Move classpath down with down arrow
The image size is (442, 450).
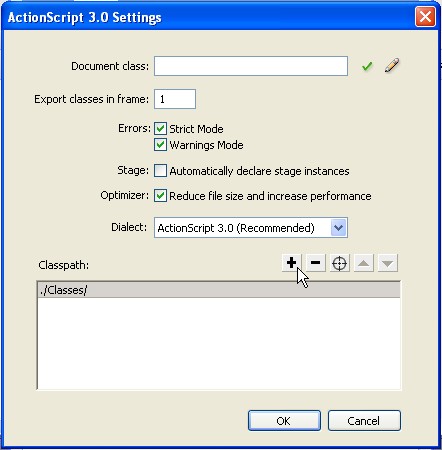point(387,263)
